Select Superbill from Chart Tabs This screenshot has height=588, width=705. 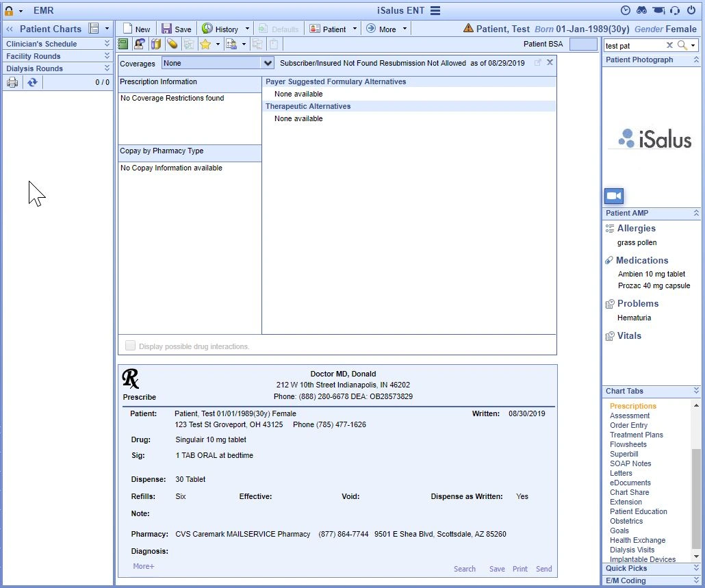coord(624,454)
